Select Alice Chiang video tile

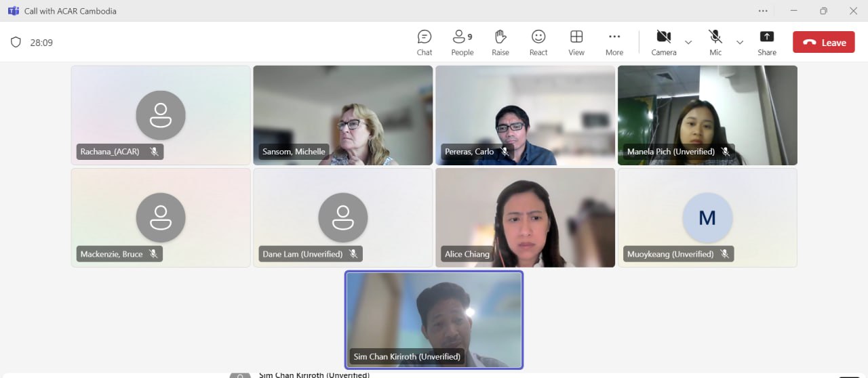click(x=526, y=217)
